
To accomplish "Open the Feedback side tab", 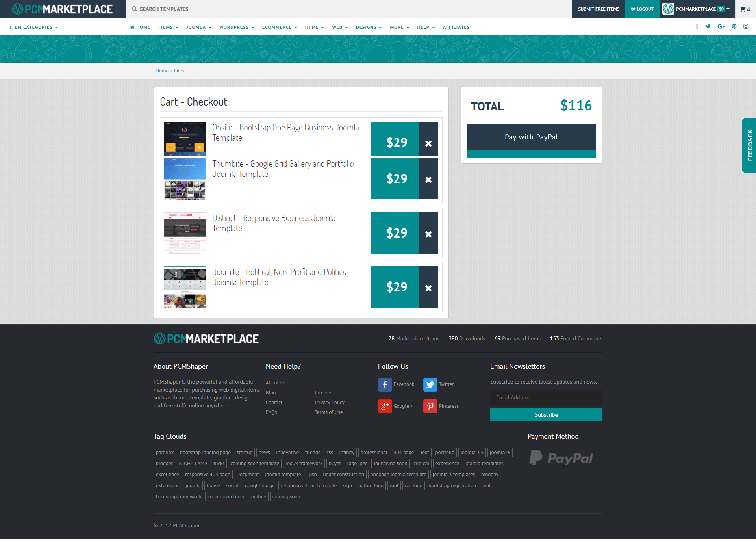I will point(749,145).
